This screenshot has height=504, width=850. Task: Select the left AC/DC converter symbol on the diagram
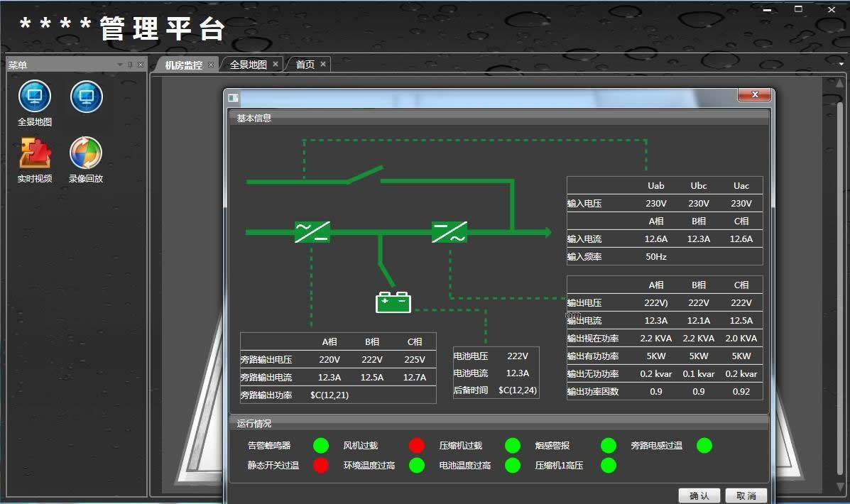[311, 231]
